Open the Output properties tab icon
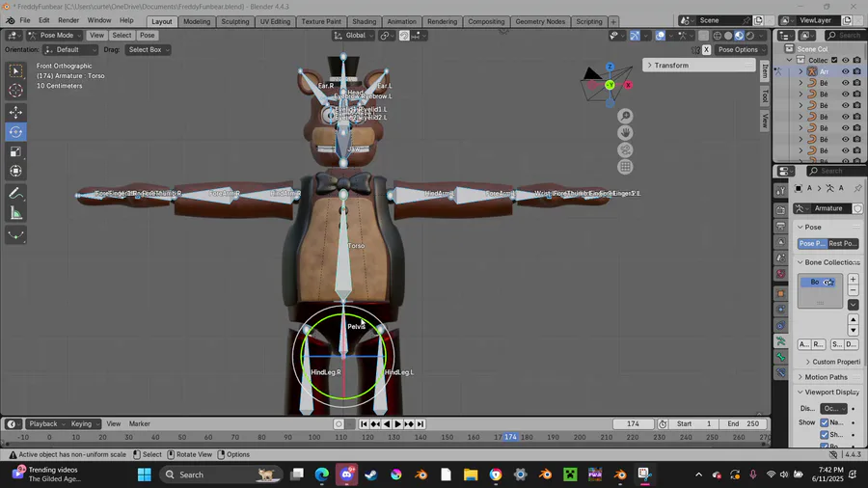The height and width of the screenshot is (488, 868). (x=780, y=227)
